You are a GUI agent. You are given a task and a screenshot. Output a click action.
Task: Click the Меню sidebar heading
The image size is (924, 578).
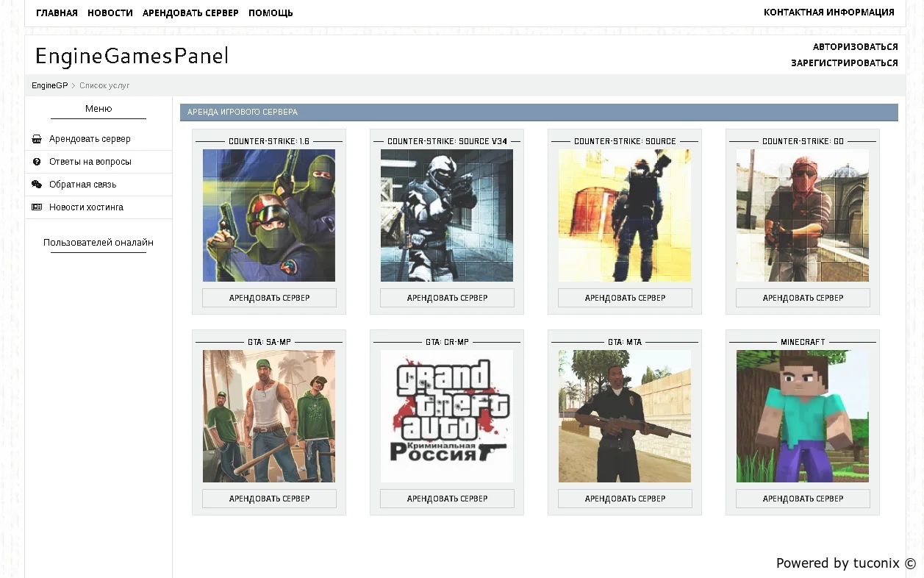(99, 109)
